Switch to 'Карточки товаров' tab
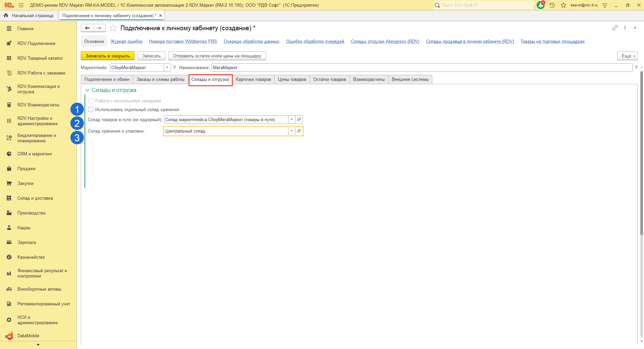 click(x=253, y=80)
